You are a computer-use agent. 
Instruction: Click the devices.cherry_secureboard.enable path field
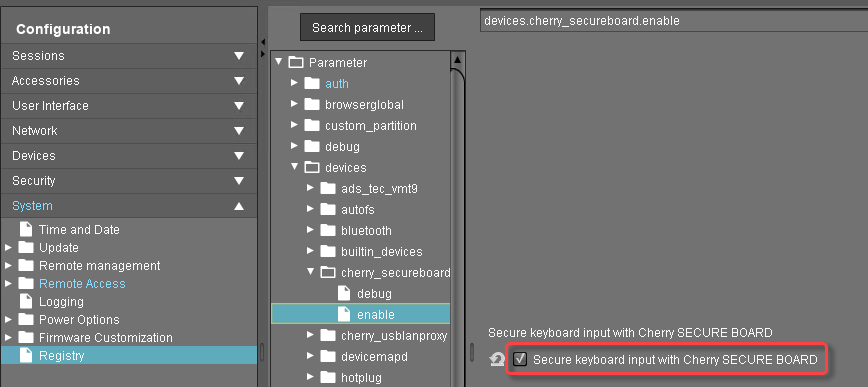coord(674,21)
